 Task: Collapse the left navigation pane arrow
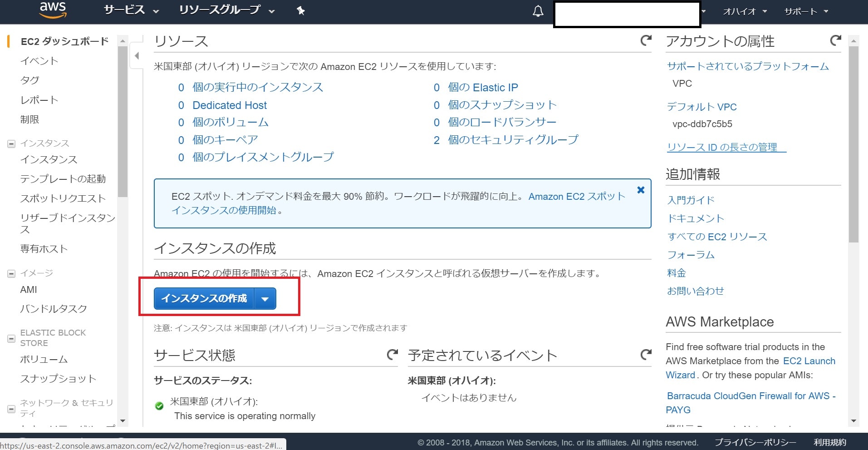[x=137, y=56]
